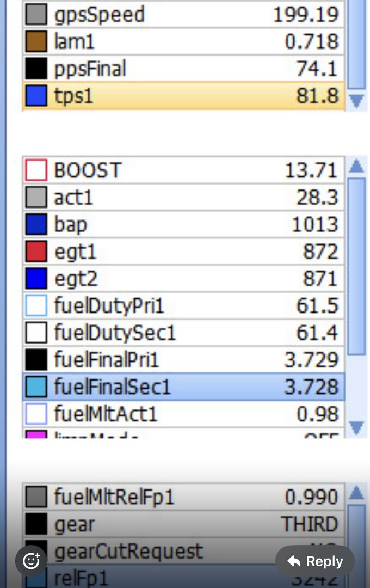This screenshot has width=370, height=588.
Task: Click the BOOST color swatch
Action: [36, 170]
